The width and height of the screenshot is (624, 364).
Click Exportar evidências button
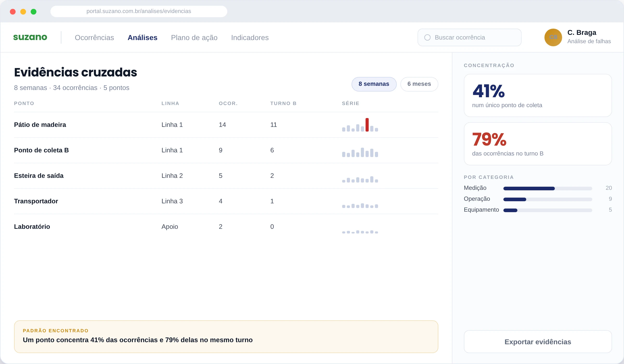[538, 342]
